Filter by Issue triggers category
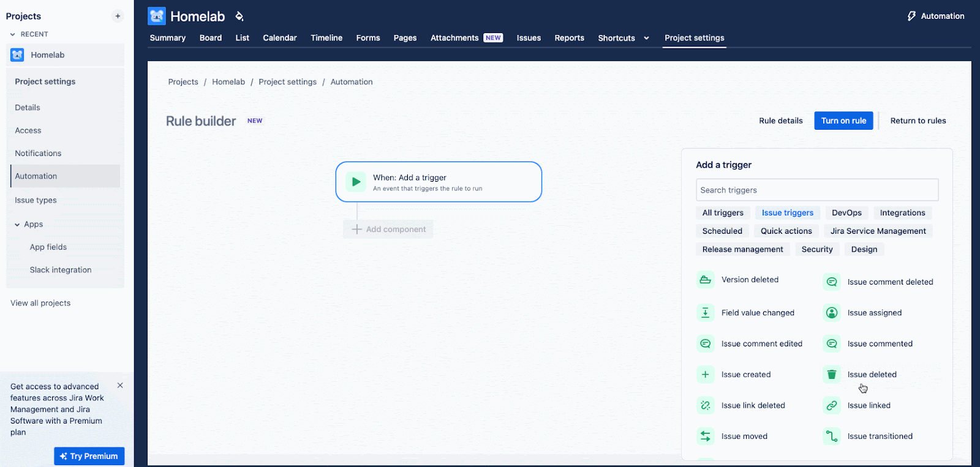980x467 pixels. point(788,213)
